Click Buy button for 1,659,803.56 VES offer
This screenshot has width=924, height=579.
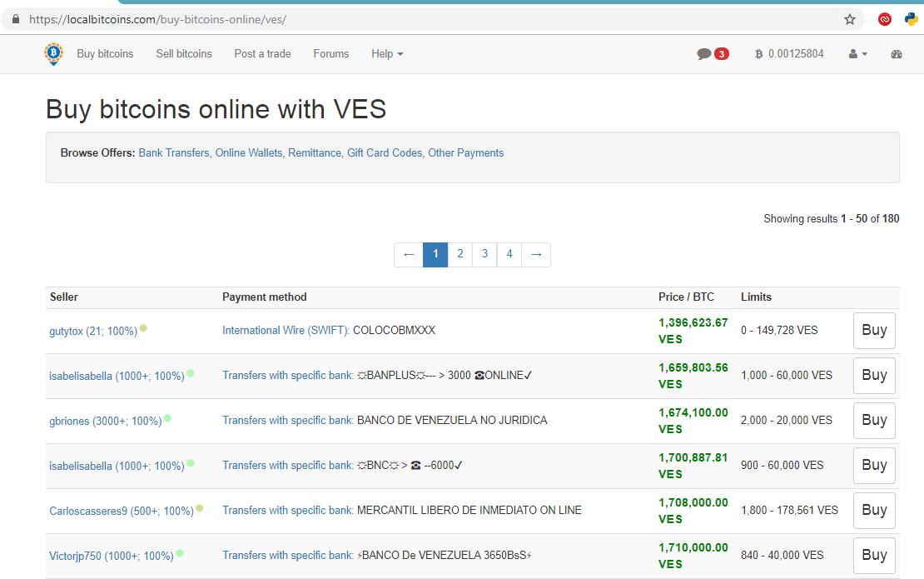coord(875,376)
